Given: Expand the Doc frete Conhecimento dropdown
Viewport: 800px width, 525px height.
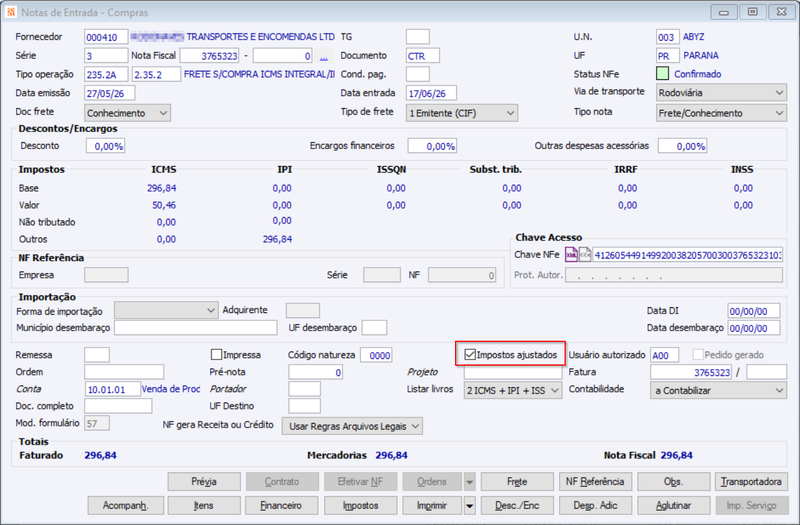Looking at the screenshot, I should click(x=128, y=113).
